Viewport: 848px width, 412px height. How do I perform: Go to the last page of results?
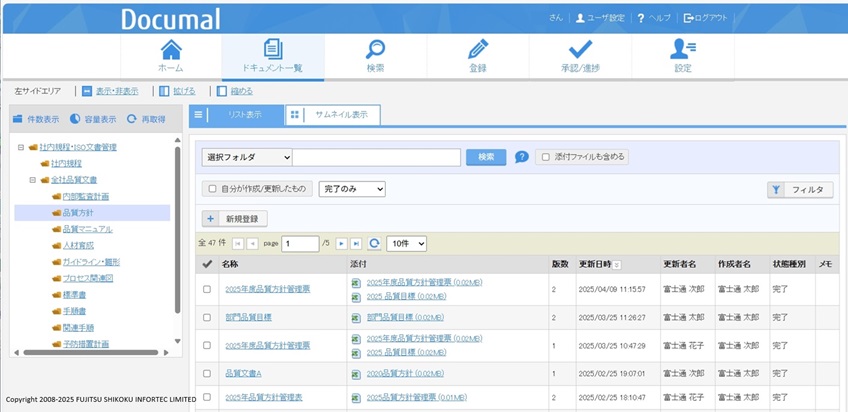click(x=356, y=244)
